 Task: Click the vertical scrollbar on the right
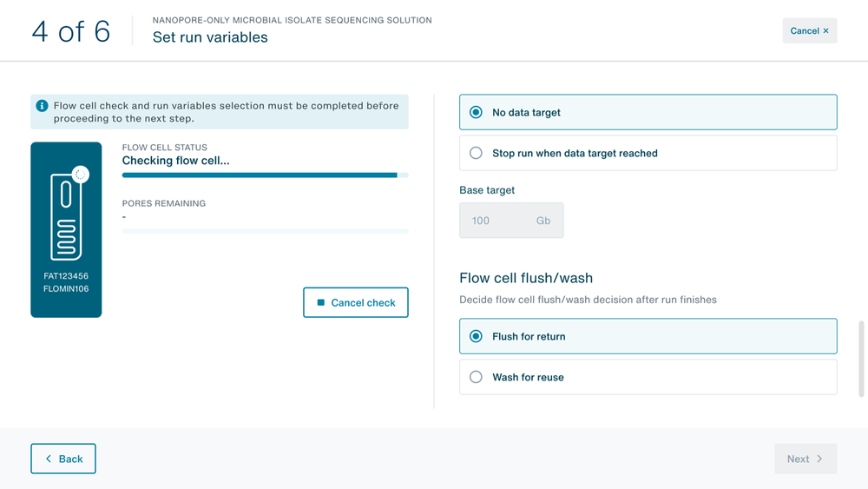[861, 359]
